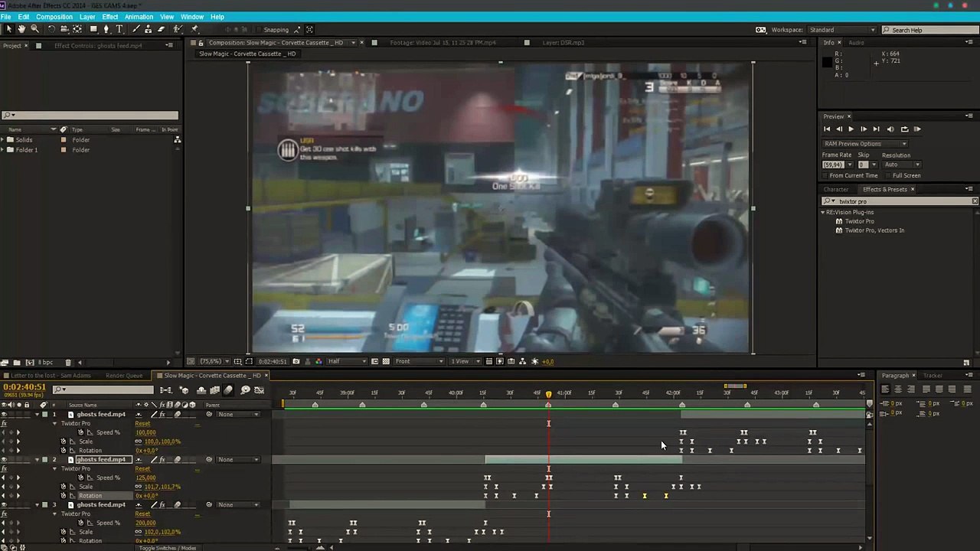980x551 pixels.
Task: Click the Draft 3D icon in timeline
Action: pyautogui.click(x=184, y=390)
